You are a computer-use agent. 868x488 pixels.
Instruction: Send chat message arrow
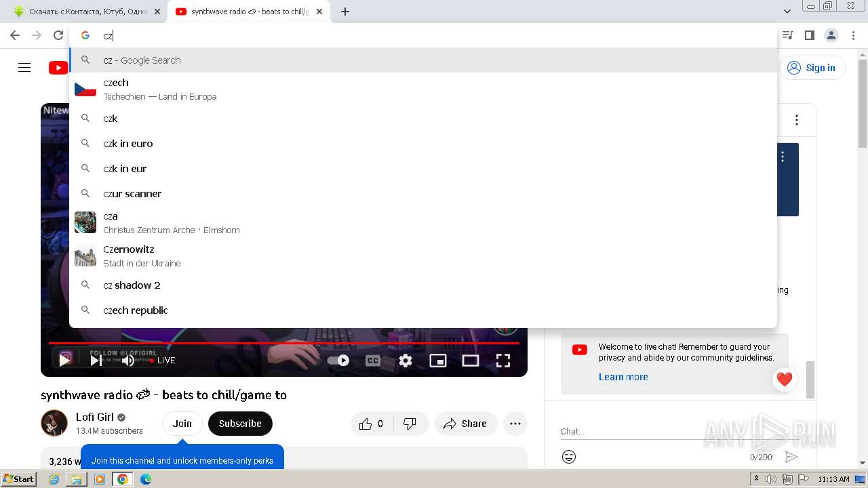coord(791,457)
